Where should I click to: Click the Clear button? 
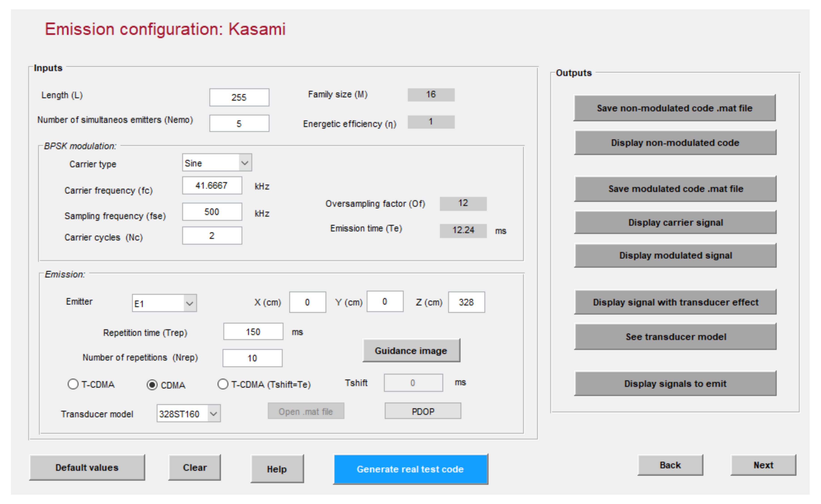pos(195,468)
